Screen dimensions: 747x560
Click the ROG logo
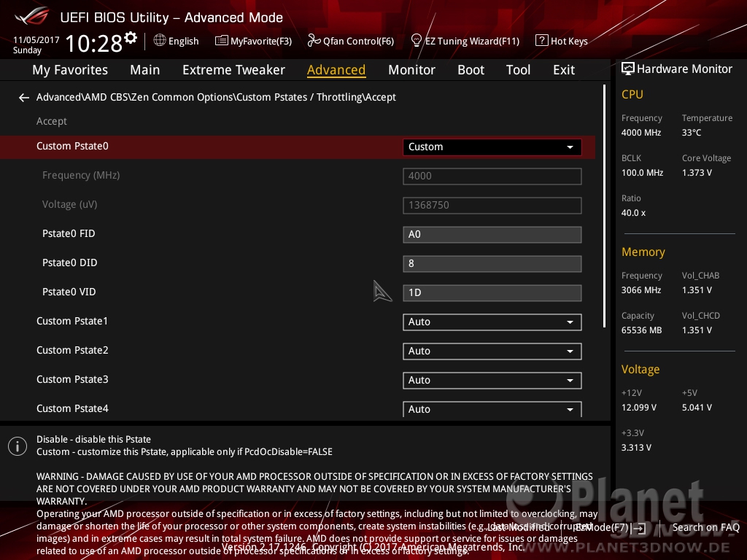(x=32, y=17)
